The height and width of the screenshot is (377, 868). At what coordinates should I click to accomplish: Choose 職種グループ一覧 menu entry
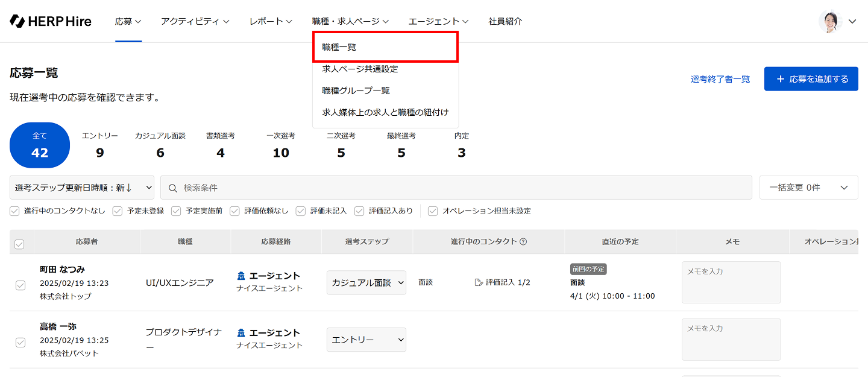pyautogui.click(x=356, y=90)
